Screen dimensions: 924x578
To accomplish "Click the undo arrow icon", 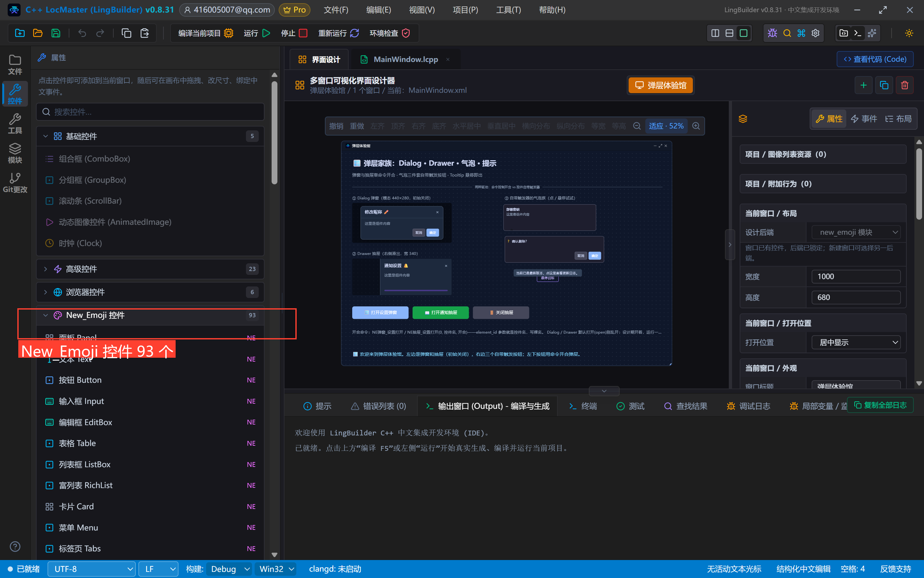I will click(82, 33).
